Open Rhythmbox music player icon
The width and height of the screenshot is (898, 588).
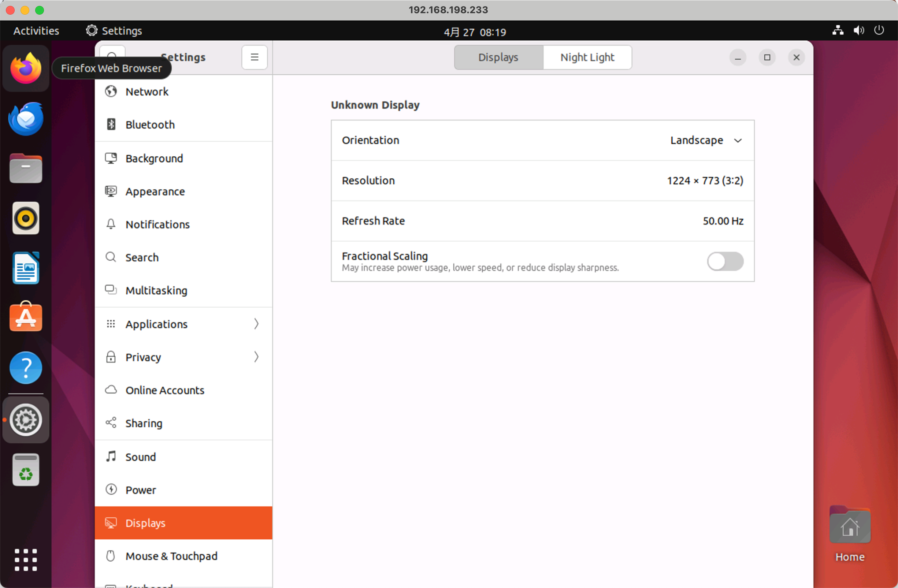[26, 218]
